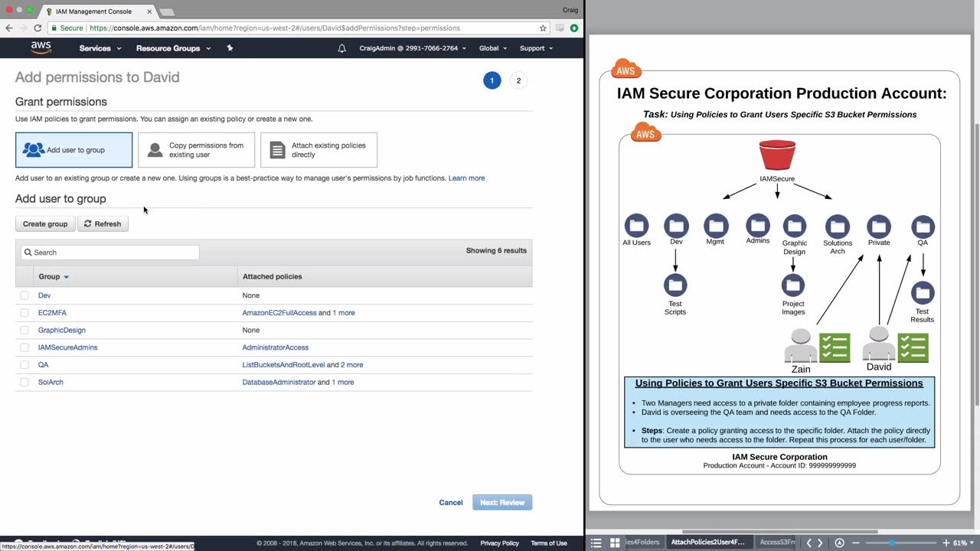
Task: Expand the Resource Groups menu
Action: [173, 48]
